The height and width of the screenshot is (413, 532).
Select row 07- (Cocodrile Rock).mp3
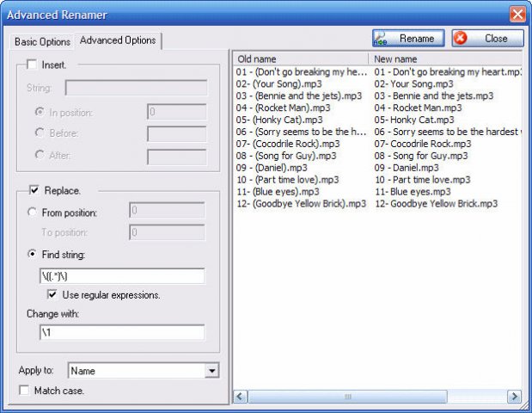(288, 144)
